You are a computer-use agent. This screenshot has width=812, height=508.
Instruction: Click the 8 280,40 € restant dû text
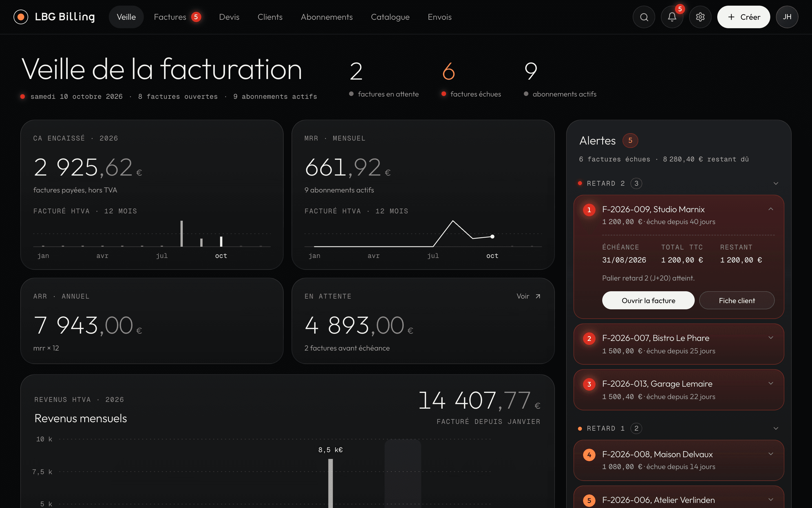(706, 159)
